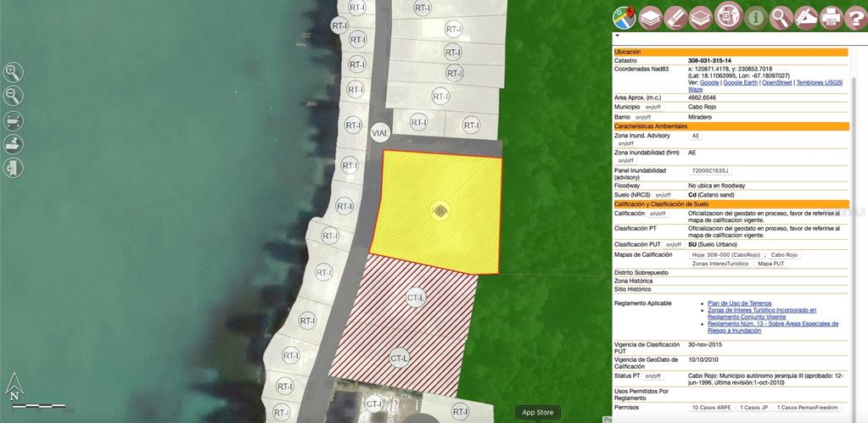The width and height of the screenshot is (868, 423).
Task: Toggle Municipio layer on/off
Action: [x=652, y=108]
